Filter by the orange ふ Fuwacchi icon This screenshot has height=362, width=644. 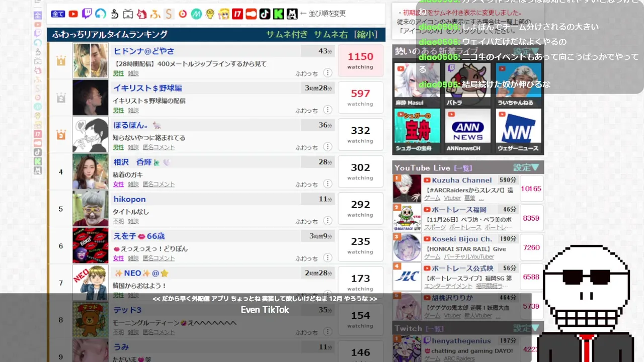[155, 14]
